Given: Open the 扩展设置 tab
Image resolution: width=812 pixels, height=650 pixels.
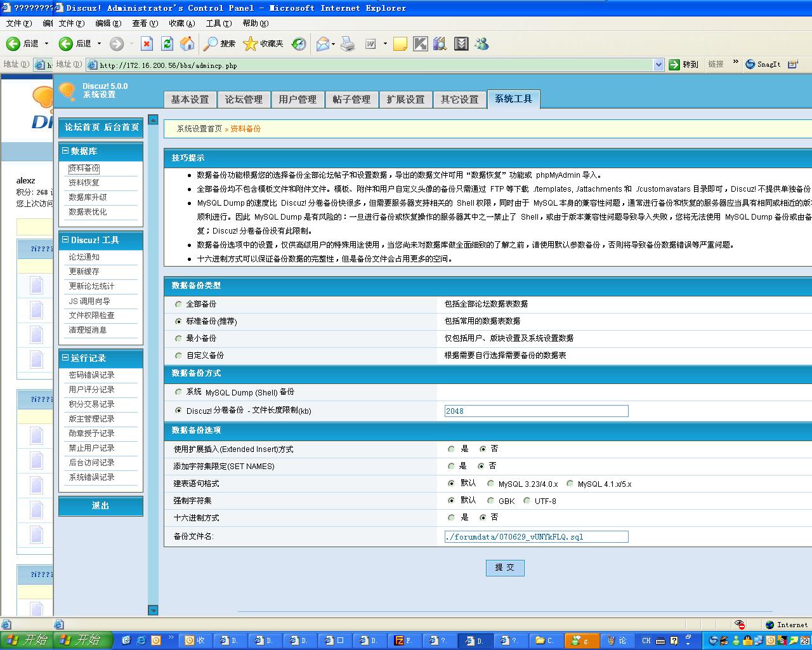Looking at the screenshot, I should click(x=405, y=100).
